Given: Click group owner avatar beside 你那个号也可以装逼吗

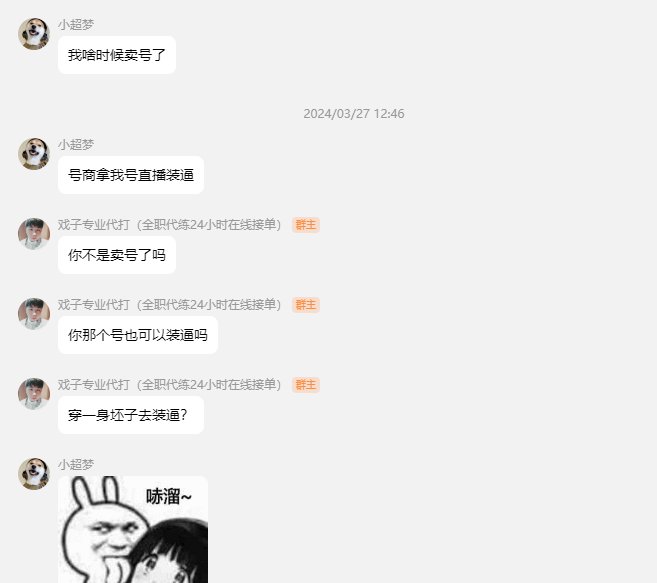Looking at the screenshot, I should (34, 314).
